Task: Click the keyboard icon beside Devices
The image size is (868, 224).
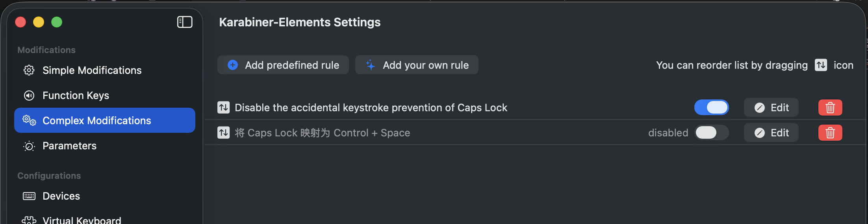Action: pos(29,196)
